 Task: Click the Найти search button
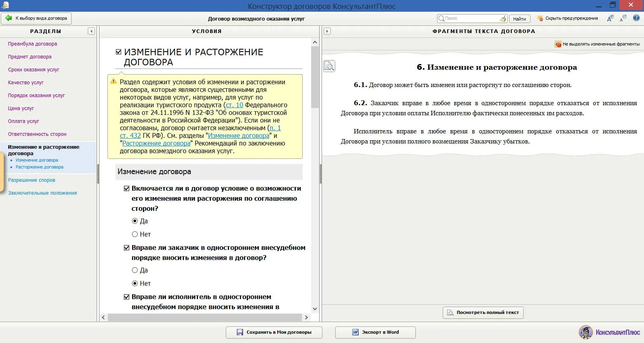520,19
